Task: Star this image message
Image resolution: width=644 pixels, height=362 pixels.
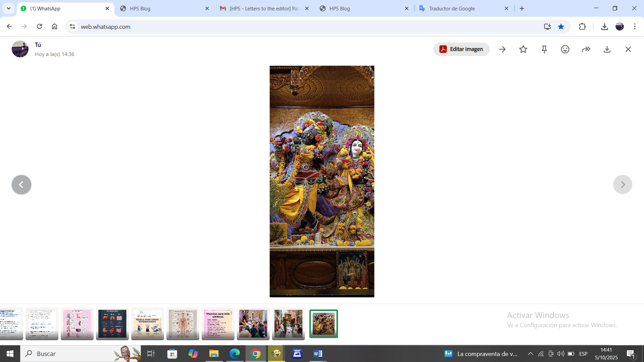Action: [x=523, y=49]
